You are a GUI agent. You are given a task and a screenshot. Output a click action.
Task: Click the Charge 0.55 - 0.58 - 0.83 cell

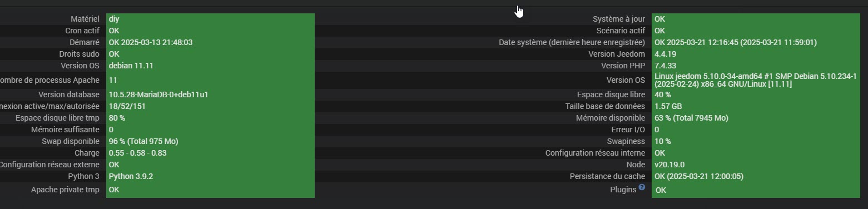211,153
